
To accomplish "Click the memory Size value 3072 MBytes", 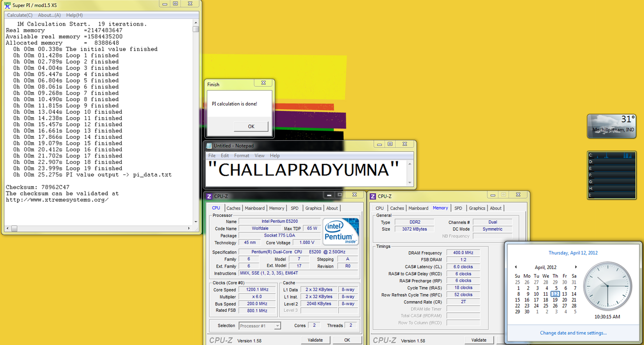I will (415, 229).
